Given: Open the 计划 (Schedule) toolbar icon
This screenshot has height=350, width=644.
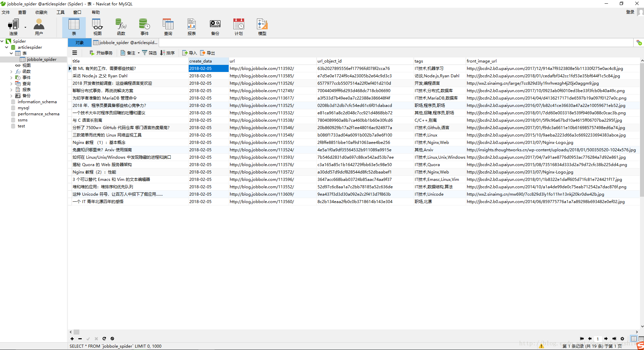Looking at the screenshot, I should [239, 27].
